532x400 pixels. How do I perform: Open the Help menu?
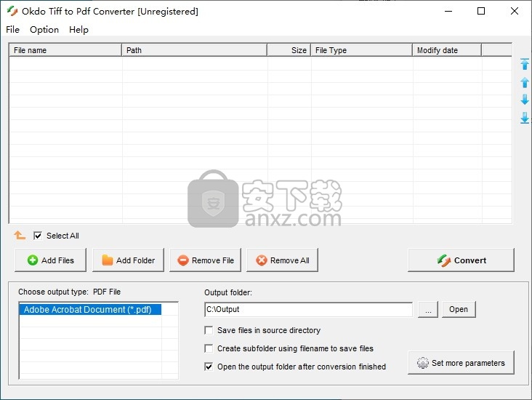coord(78,30)
